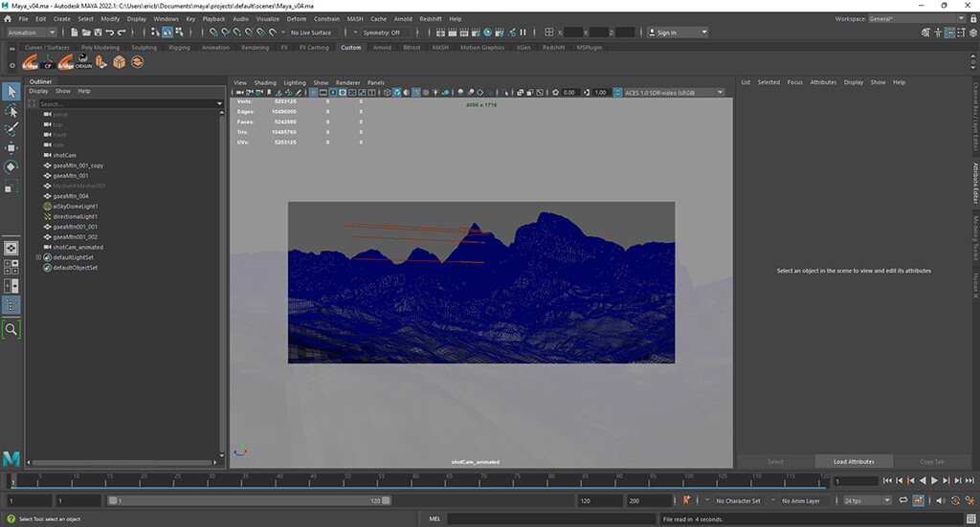Select the arrow Select tool in toolbox
Viewport: 980px width, 527px height.
11,92
